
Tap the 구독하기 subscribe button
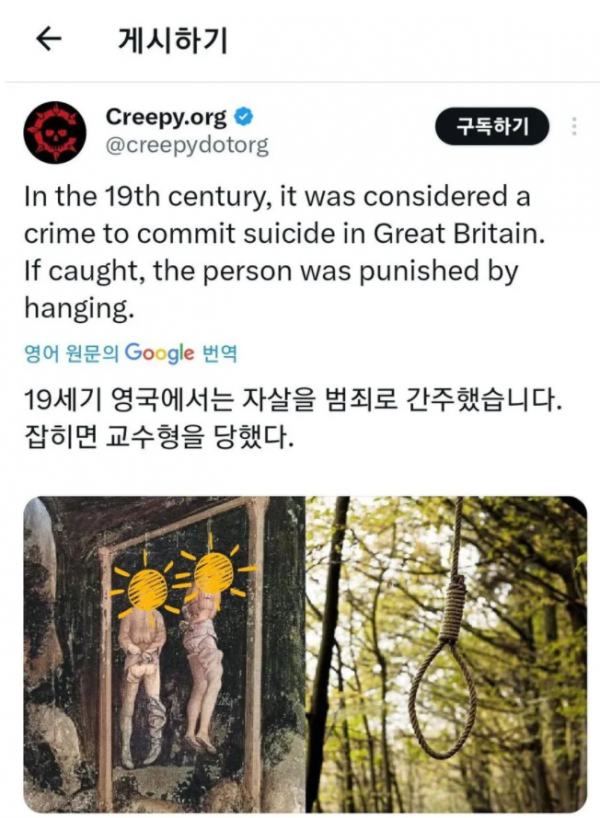point(492,127)
